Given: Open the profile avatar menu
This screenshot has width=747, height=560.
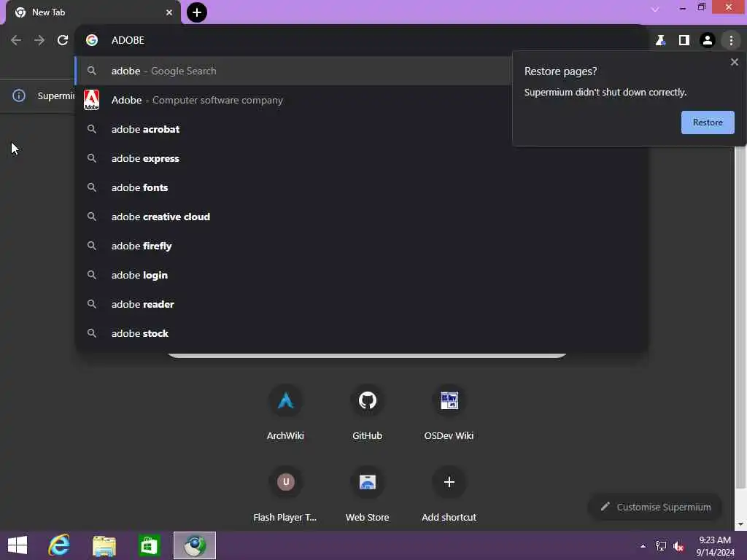Looking at the screenshot, I should coord(708,41).
